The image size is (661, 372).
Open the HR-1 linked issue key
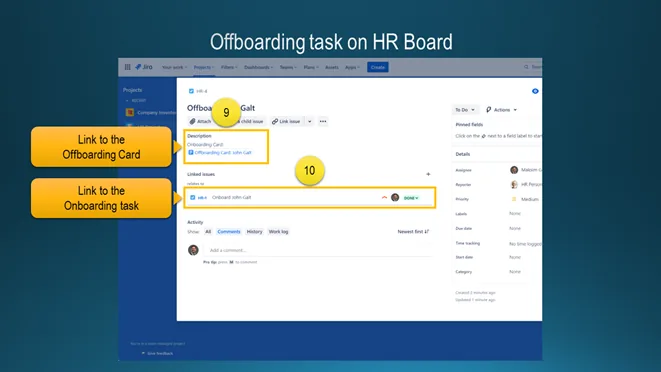(202, 197)
